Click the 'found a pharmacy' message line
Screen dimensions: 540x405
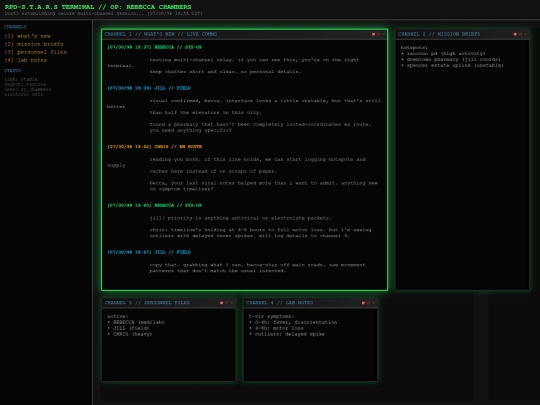point(260,124)
